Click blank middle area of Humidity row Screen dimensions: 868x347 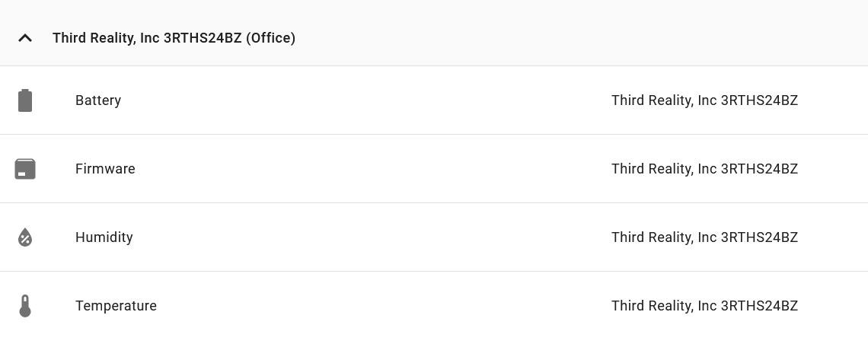pos(371,237)
